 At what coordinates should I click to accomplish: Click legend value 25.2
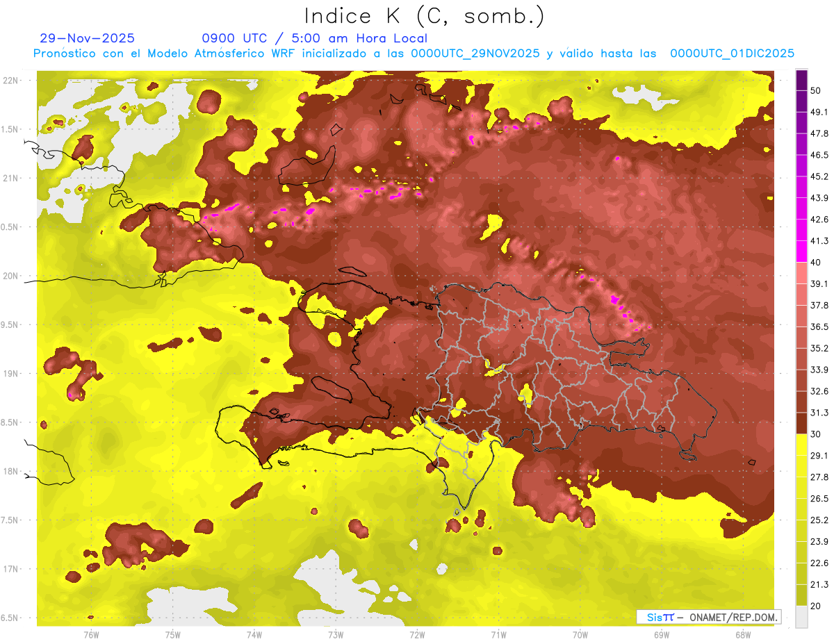[819, 520]
